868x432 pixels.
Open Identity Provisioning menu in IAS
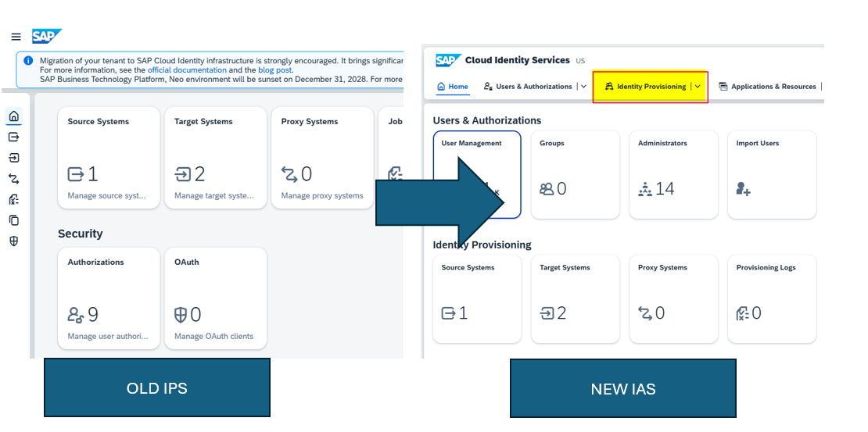(x=645, y=86)
